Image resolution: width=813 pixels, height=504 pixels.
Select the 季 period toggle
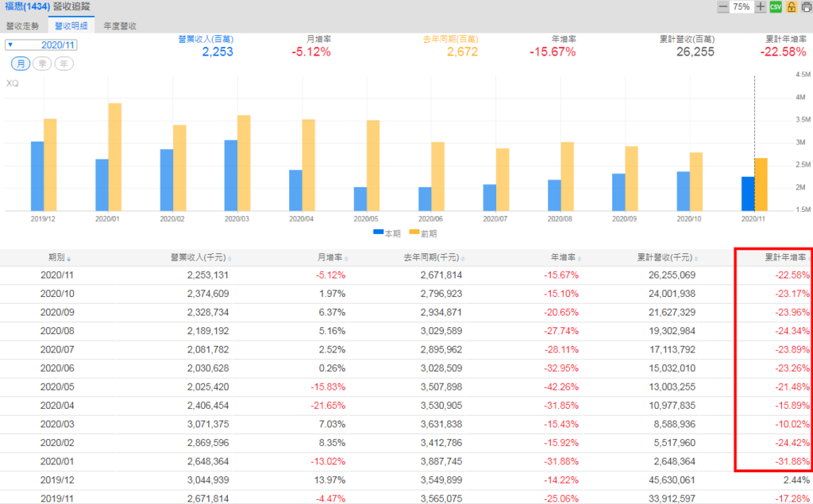tap(42, 63)
